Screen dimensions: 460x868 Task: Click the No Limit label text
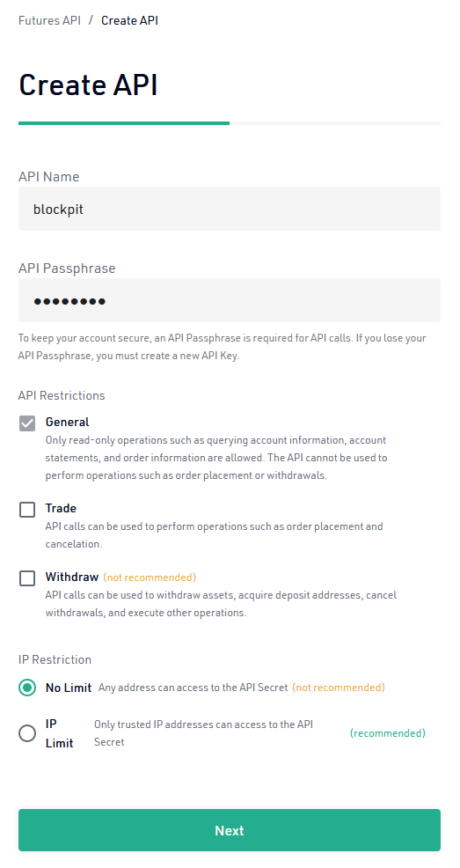[69, 688]
